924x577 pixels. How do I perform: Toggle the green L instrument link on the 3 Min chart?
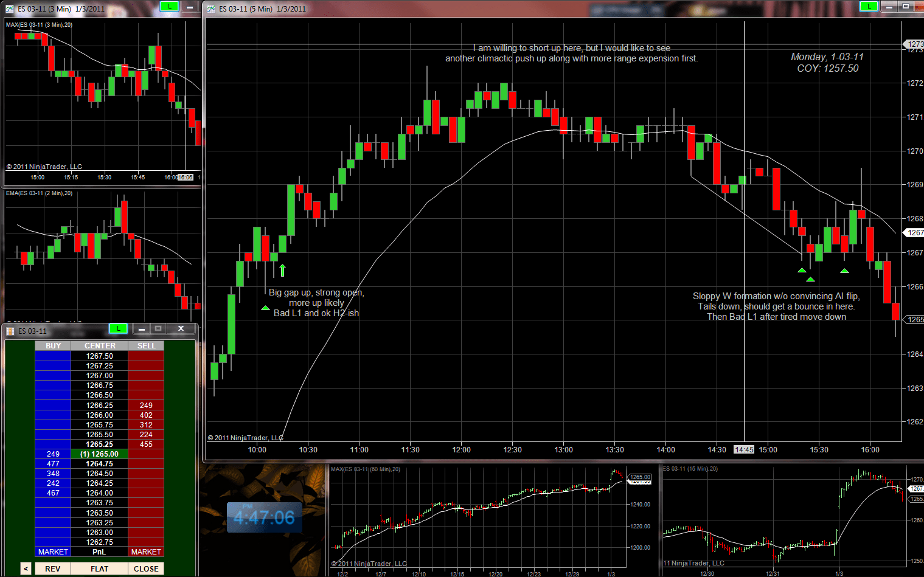pos(168,6)
